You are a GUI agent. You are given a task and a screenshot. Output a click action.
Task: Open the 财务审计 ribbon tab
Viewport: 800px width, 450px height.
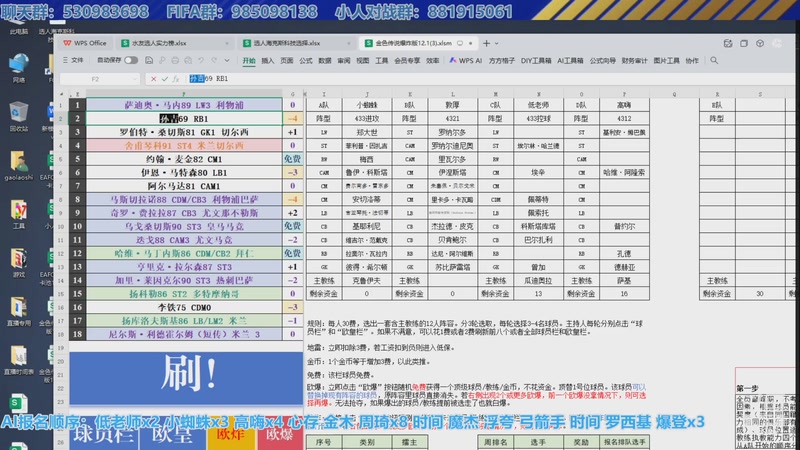click(634, 61)
